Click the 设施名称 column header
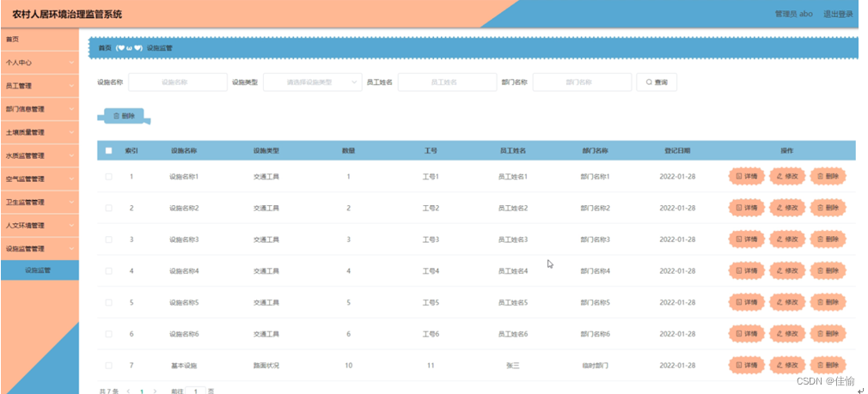 [x=184, y=151]
